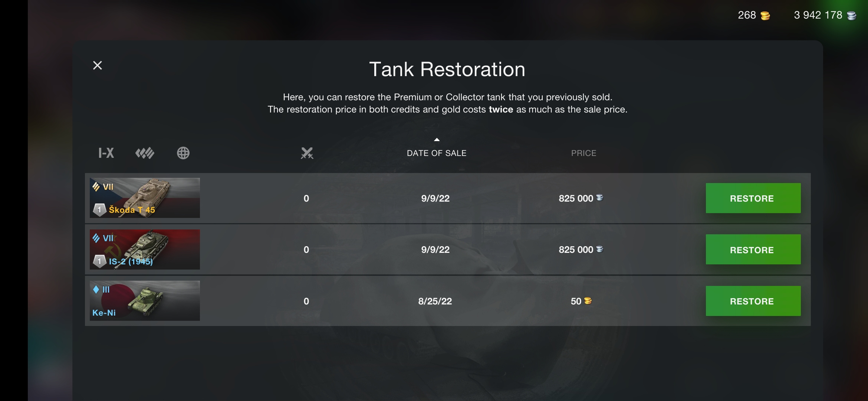Select the Škoda T 45 thumbnail
Image resolution: width=868 pixels, height=401 pixels.
(x=145, y=198)
